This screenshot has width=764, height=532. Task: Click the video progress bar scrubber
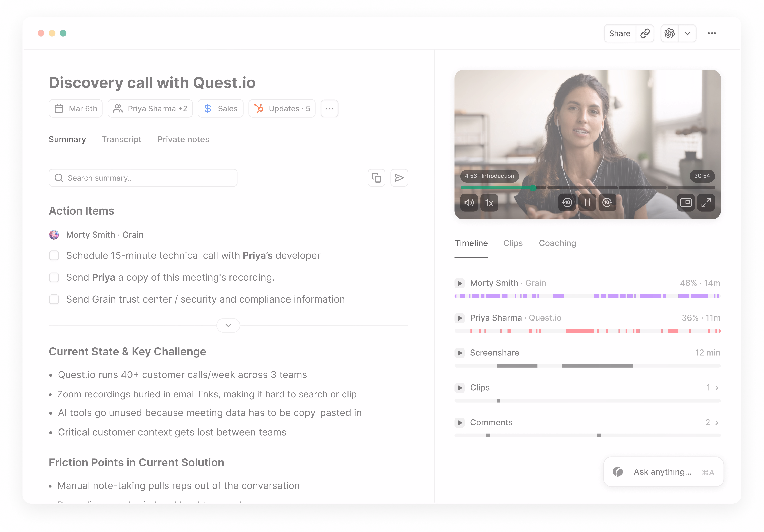pyautogui.click(x=533, y=188)
